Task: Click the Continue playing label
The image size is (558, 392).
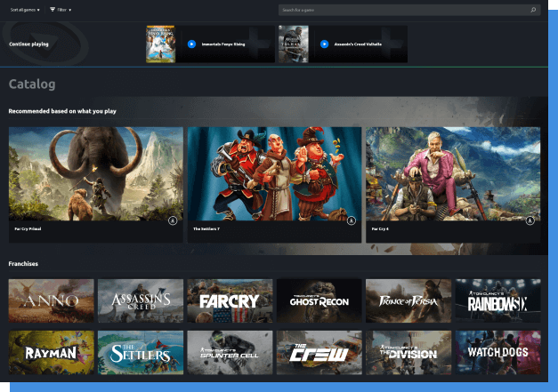Action: point(28,44)
